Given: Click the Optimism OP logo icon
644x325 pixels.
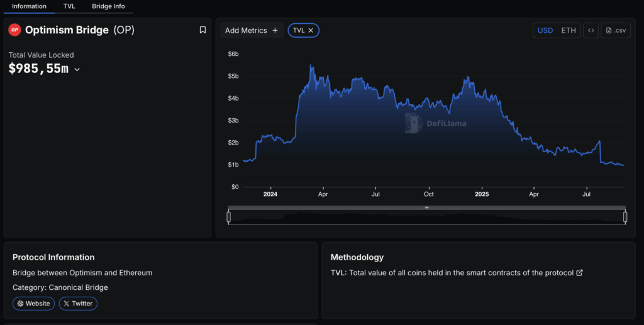Looking at the screenshot, I should tap(15, 30).
